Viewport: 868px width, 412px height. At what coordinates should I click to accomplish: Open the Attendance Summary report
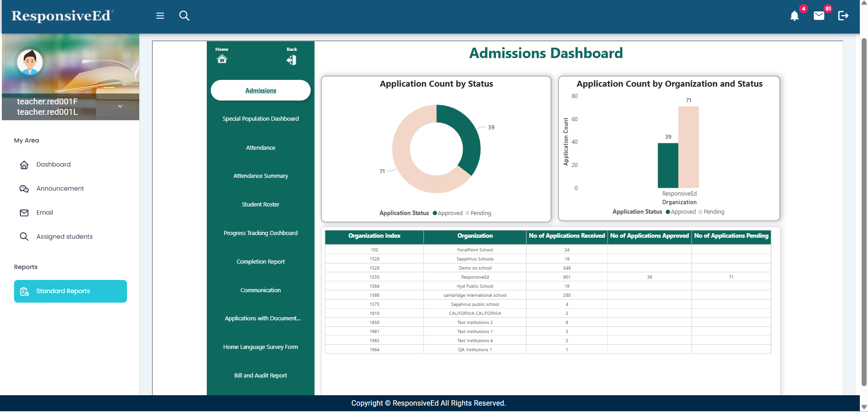261,176
